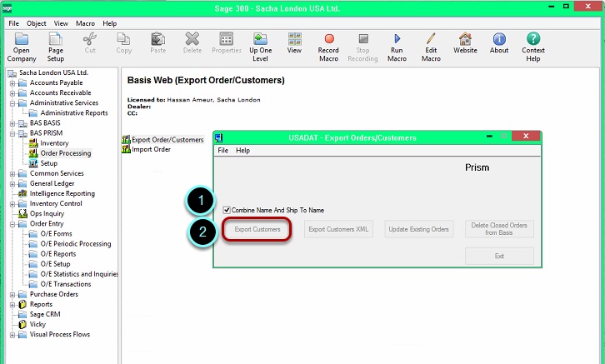Image resolution: width=605 pixels, height=364 pixels.
Task: Click the Exit button in dialog
Action: tap(499, 256)
